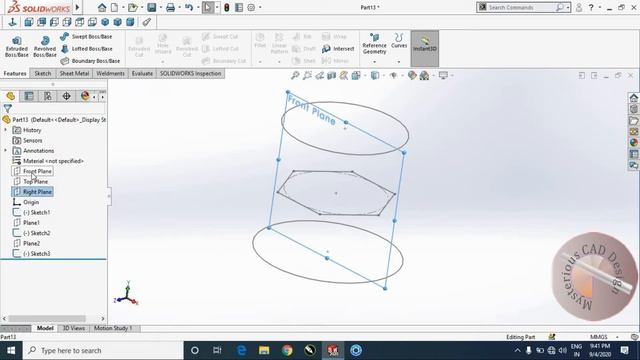Open the Curves dropdown arrow
Viewport: 640px width, 360px height.
coord(399,62)
